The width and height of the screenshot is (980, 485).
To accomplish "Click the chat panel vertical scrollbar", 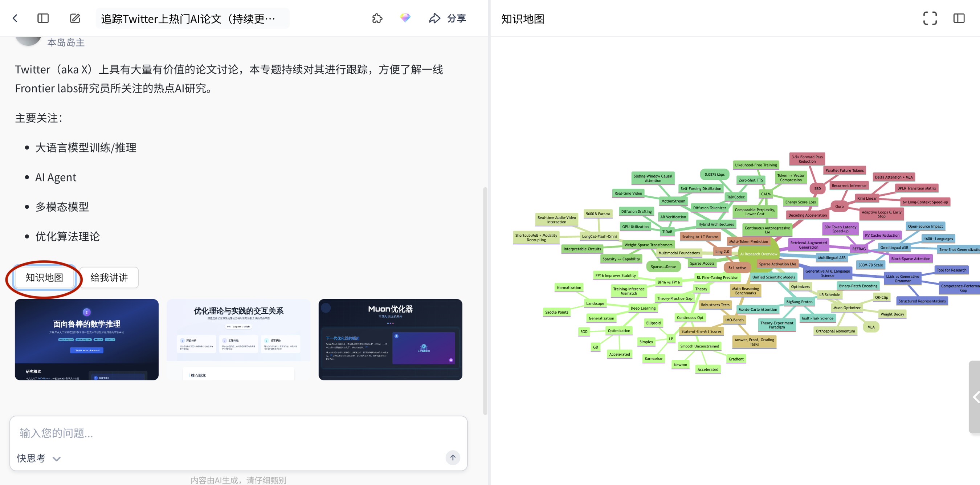I will [x=485, y=300].
